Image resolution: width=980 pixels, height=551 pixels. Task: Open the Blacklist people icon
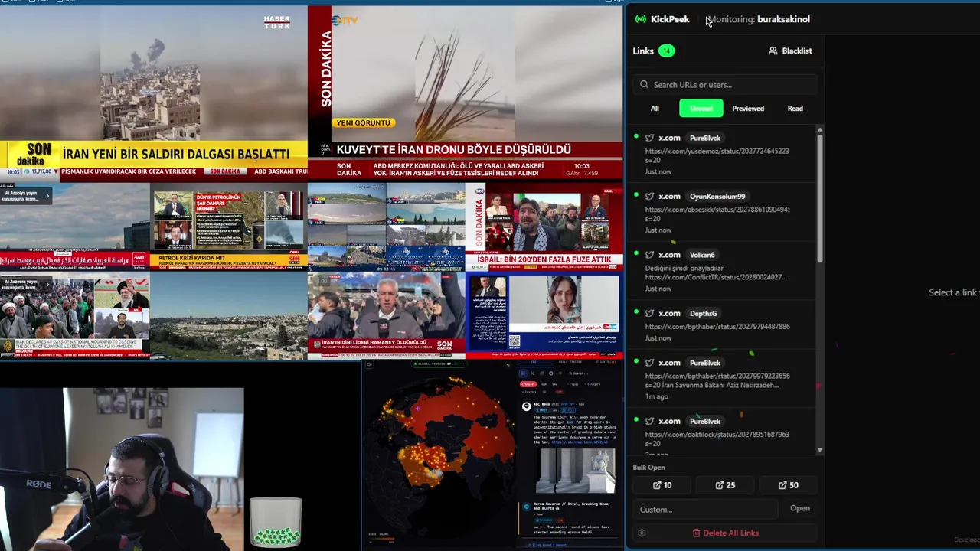[773, 51]
